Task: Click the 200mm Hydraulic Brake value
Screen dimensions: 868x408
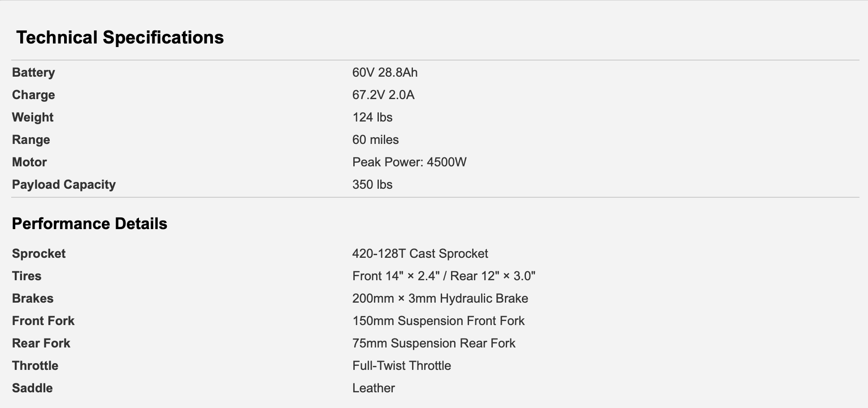Action: [x=440, y=298]
